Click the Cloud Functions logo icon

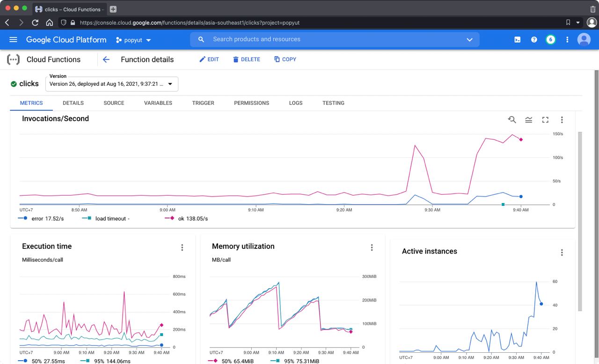14,59
